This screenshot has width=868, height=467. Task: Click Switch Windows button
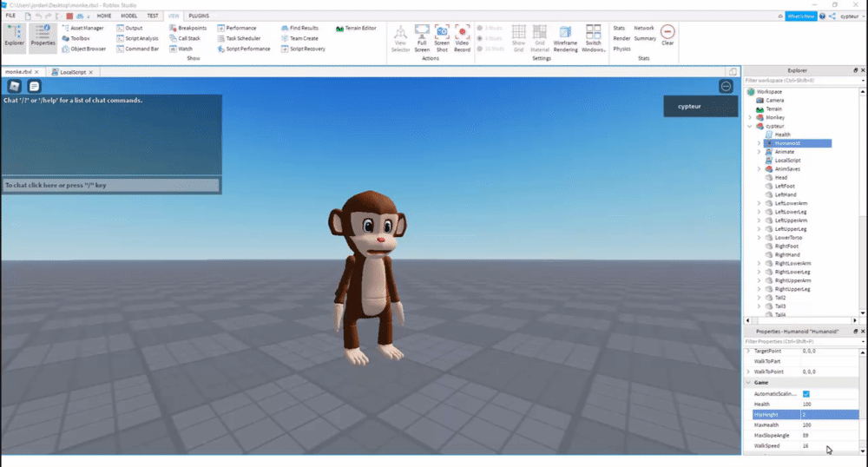594,38
